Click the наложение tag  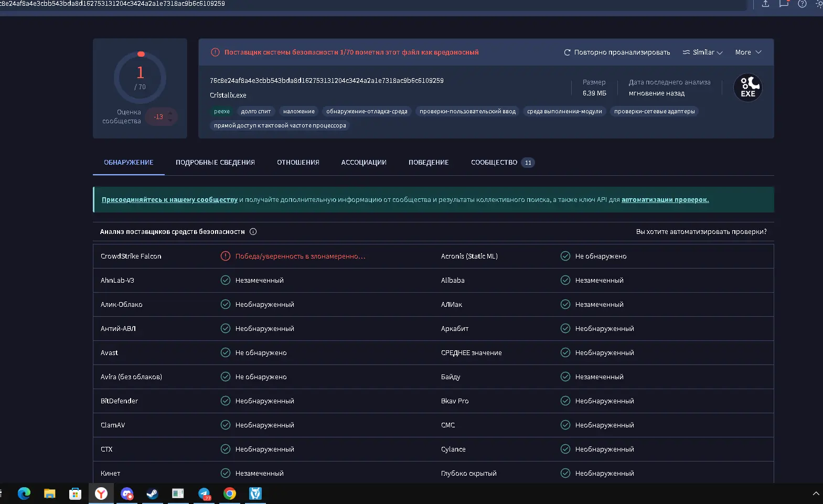click(x=299, y=111)
